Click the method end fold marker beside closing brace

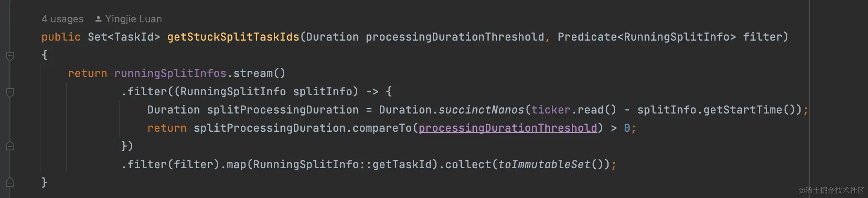click(x=10, y=182)
